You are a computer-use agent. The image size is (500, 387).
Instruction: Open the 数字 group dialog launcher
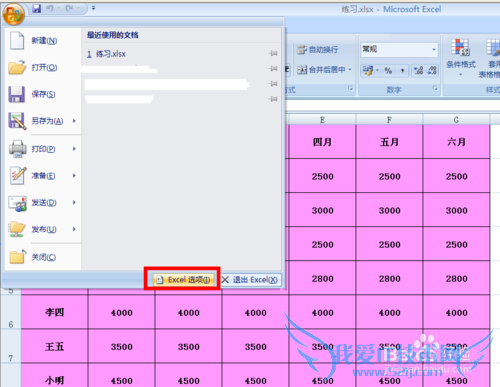(435, 88)
